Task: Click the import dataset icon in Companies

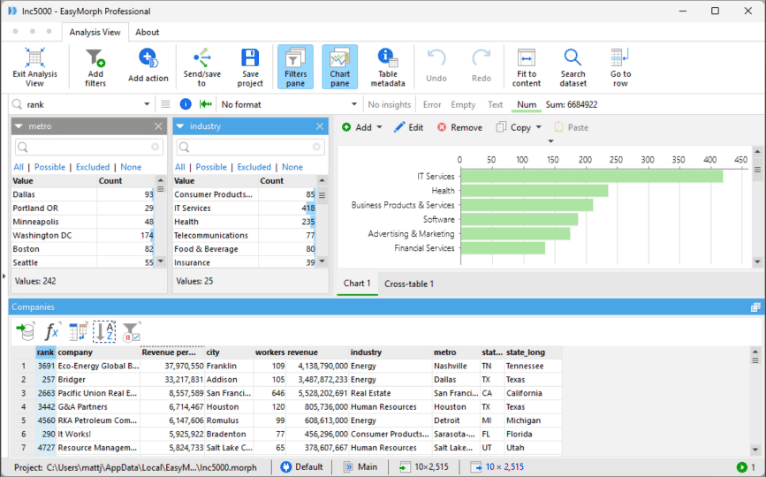Action: pos(25,331)
